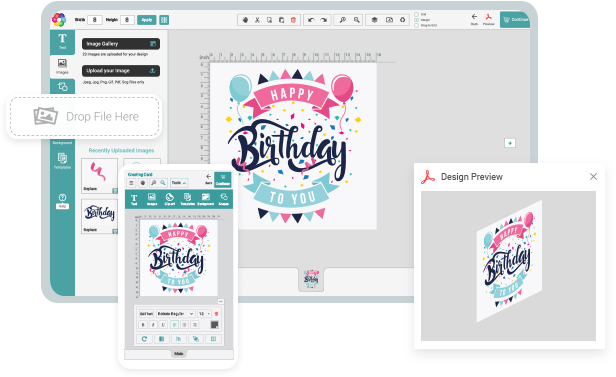Select the page thumbnail below canvas
The width and height of the screenshot is (616, 377).
pyautogui.click(x=311, y=279)
